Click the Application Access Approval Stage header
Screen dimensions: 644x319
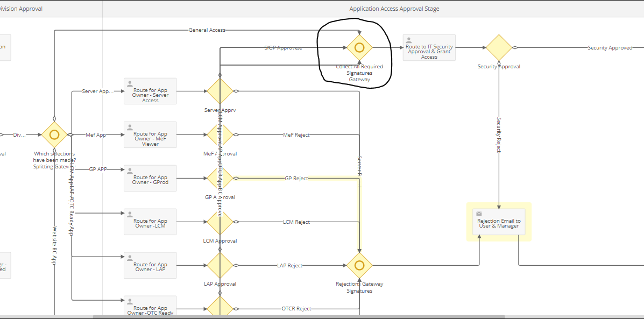[x=394, y=9]
